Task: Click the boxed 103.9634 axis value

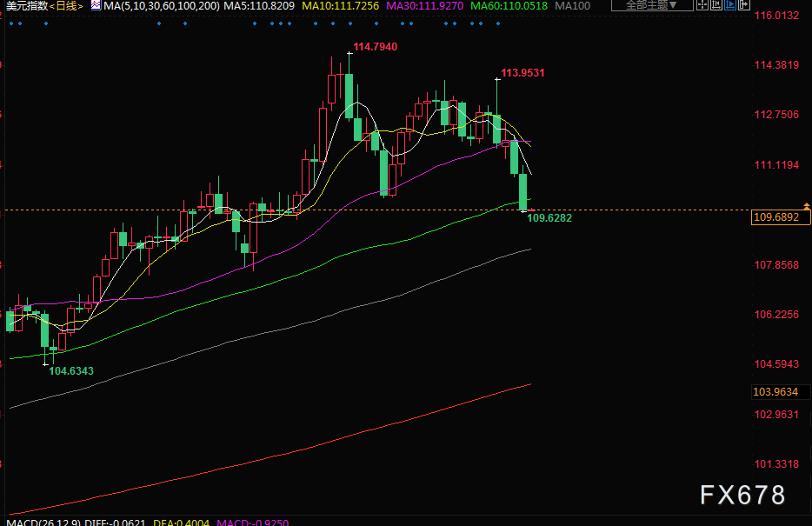Action: click(781, 392)
